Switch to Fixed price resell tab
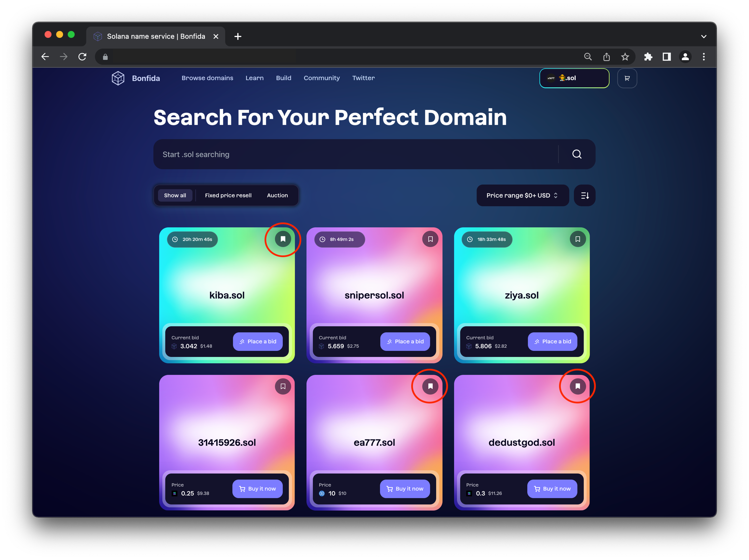This screenshot has width=749, height=560. tap(228, 195)
